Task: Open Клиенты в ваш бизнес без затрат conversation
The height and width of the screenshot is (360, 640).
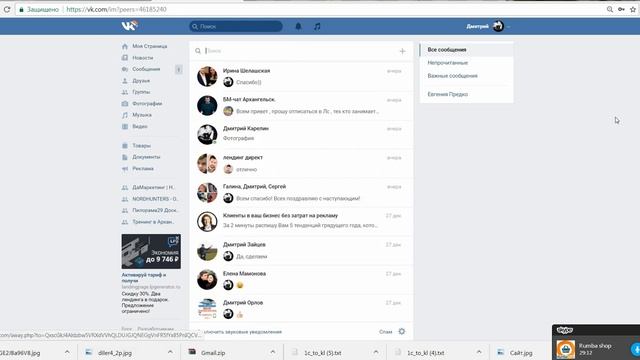Action: (x=301, y=222)
